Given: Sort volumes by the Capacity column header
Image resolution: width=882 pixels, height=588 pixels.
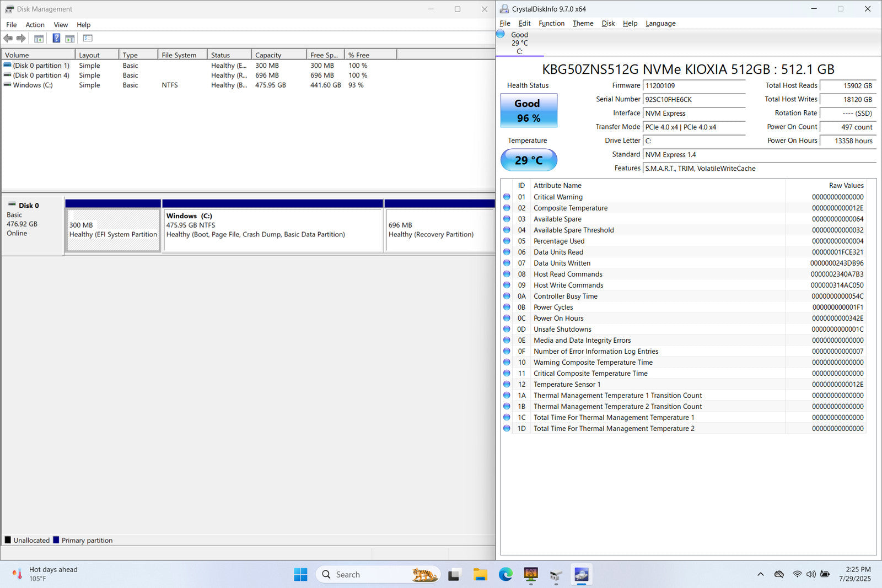Looking at the screenshot, I should click(x=278, y=55).
